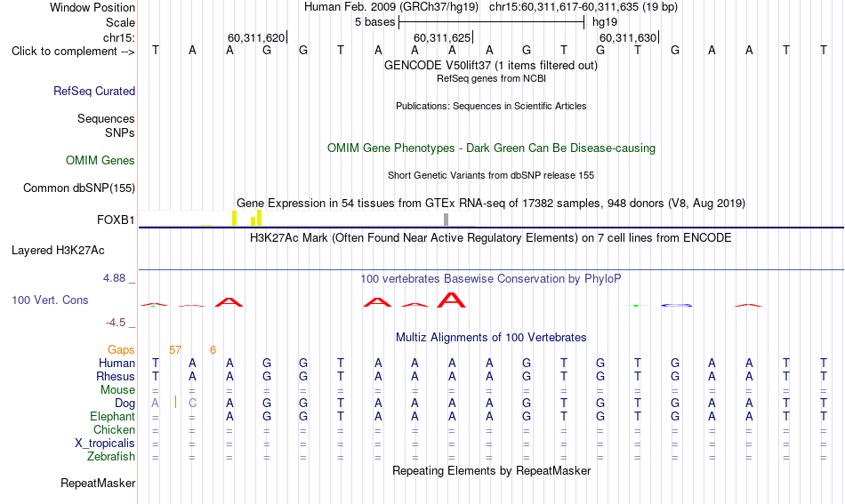
Task: Click the H3K27Ac Mark ENCODE track title
Action: (490, 238)
